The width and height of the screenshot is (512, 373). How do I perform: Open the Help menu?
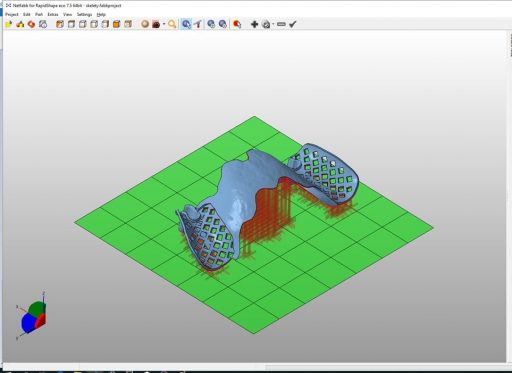(101, 15)
